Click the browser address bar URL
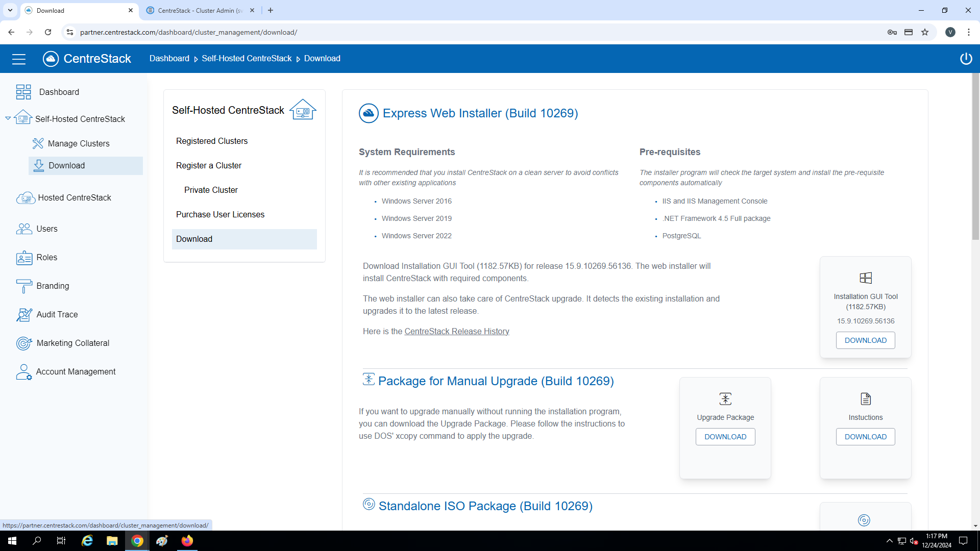980x551 pixels. (x=188, y=32)
